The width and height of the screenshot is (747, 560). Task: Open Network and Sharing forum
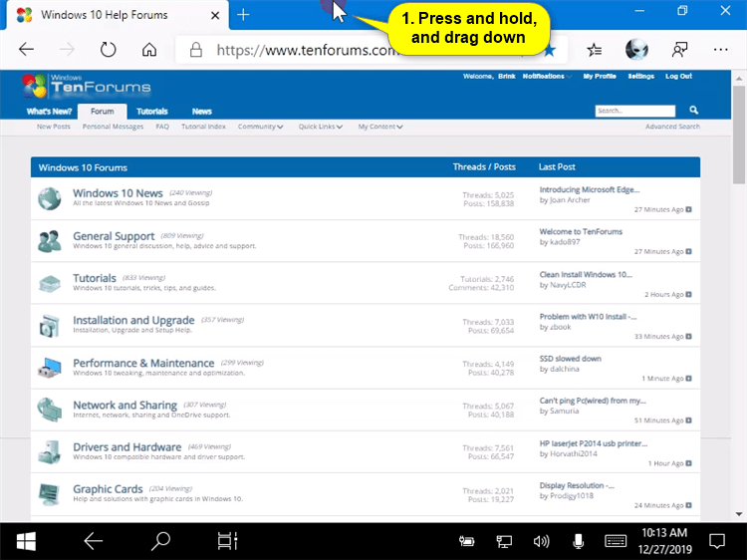[124, 405]
